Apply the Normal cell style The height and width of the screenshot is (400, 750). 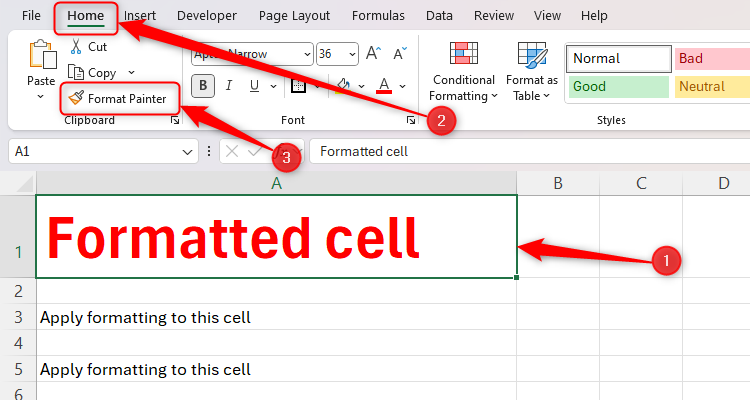tap(619, 59)
